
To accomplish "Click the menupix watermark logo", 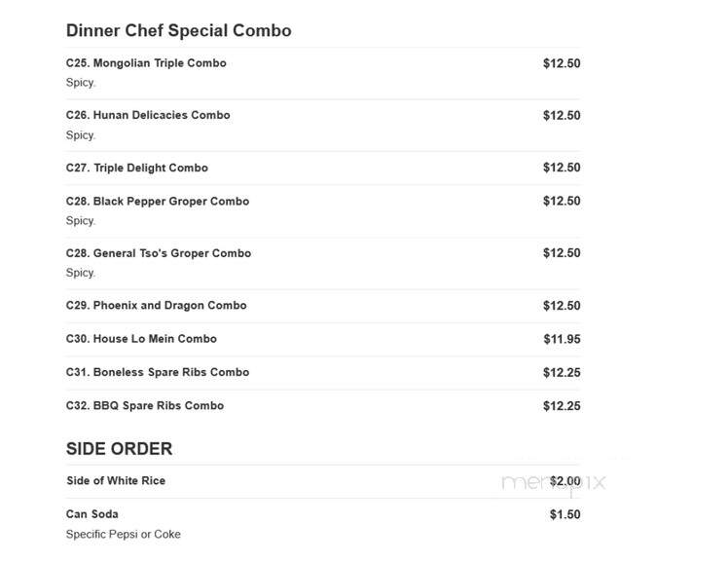I will [554, 483].
